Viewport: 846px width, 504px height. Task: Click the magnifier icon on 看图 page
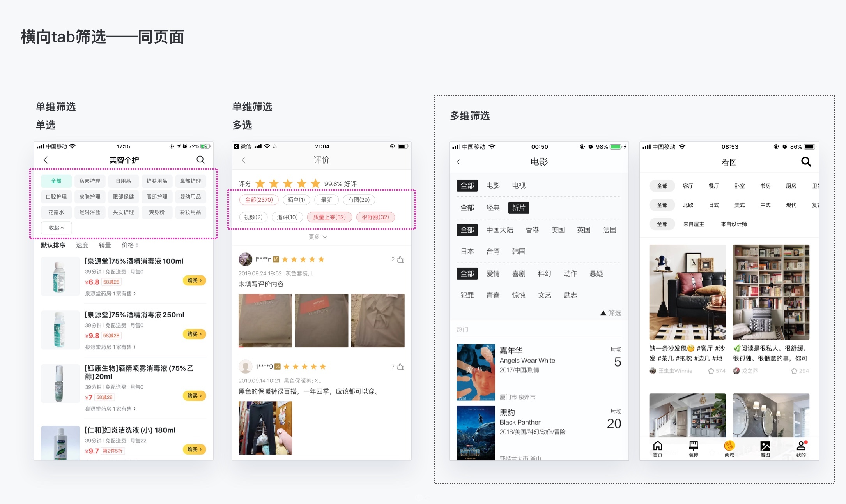806,162
